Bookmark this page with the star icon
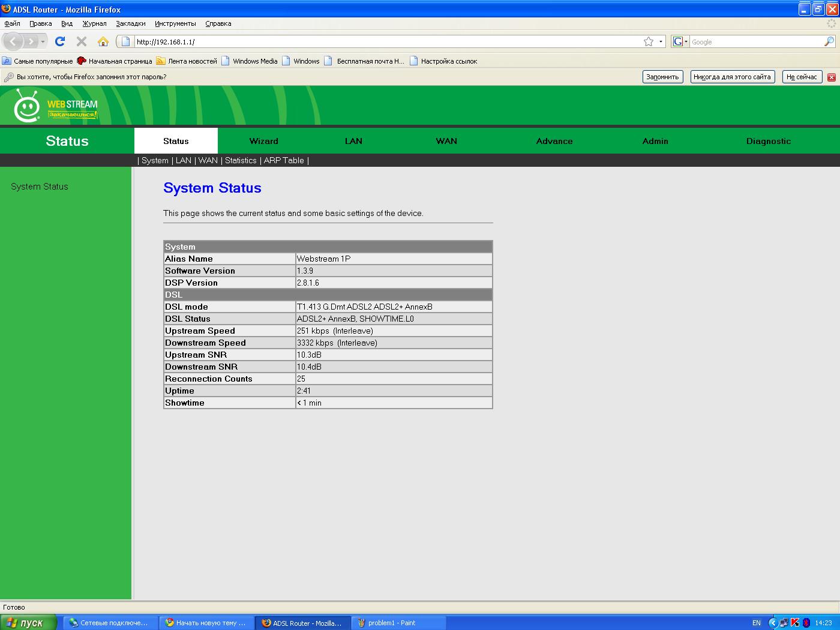This screenshot has height=630, width=840. click(649, 41)
